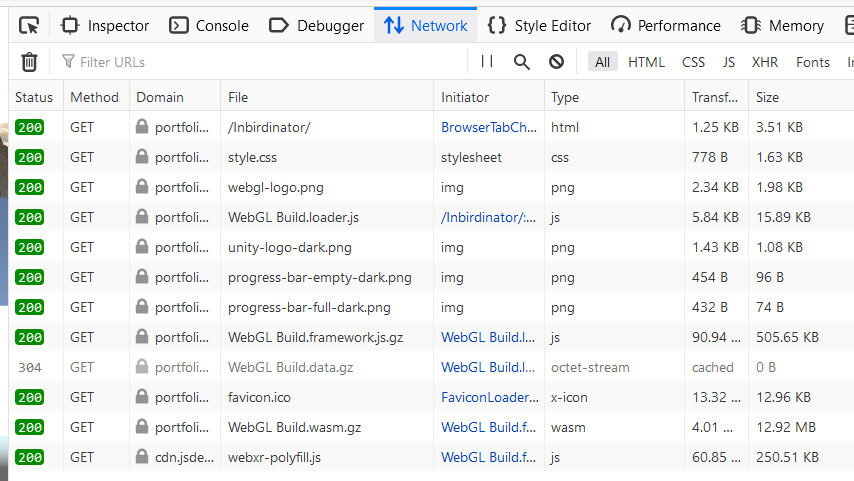Switch to the Inspector tab
This screenshot has height=481, width=854.
pyautogui.click(x=105, y=26)
